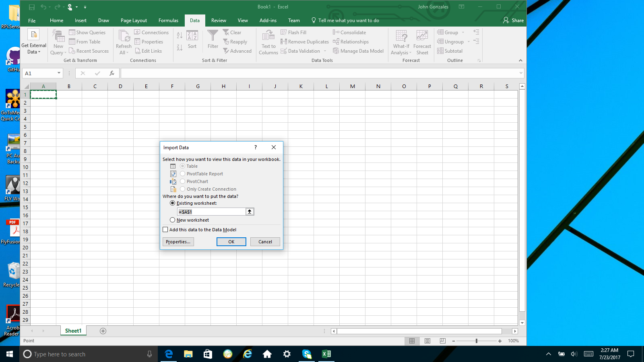Switch to the Formulas ribbon tab
This screenshot has width=644, height=362.
(168, 20)
